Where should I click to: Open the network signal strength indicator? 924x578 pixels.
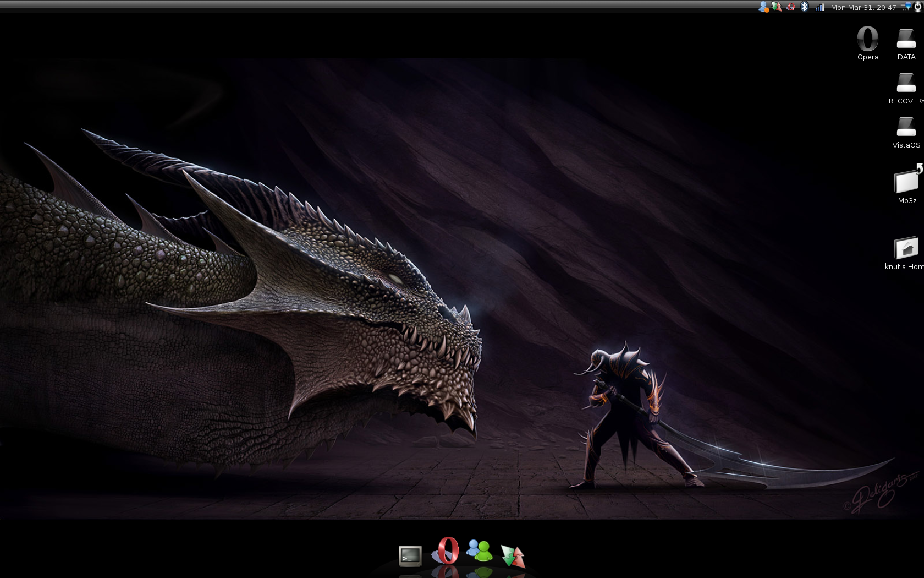click(x=820, y=7)
